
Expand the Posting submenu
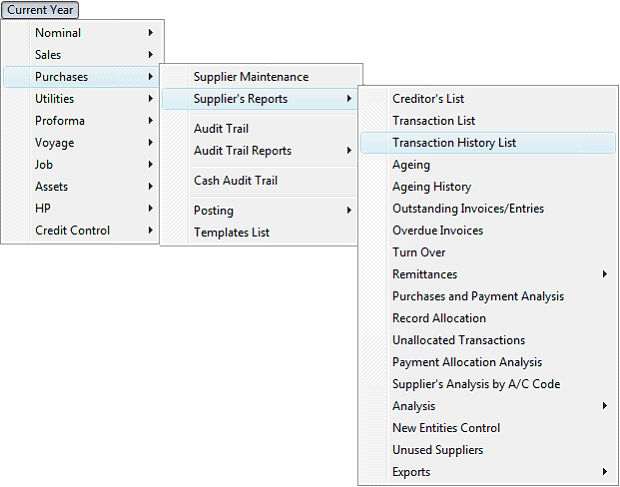(x=259, y=210)
